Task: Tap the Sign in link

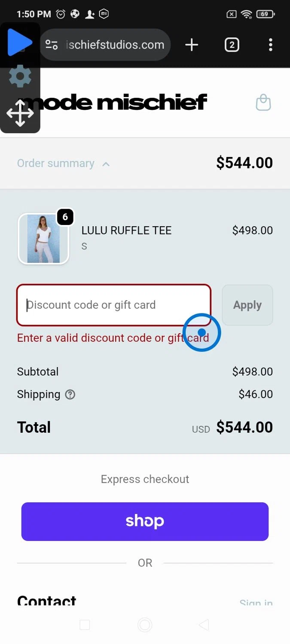Action: coord(256,603)
